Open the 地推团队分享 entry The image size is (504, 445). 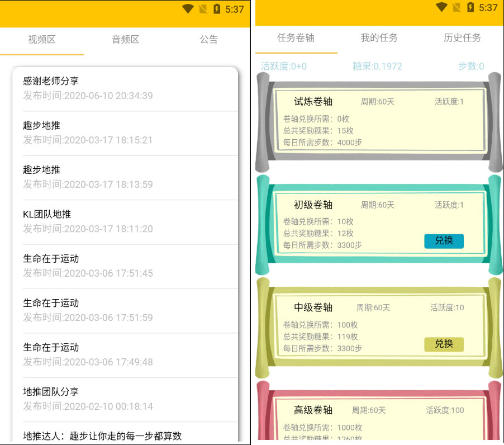click(x=125, y=399)
